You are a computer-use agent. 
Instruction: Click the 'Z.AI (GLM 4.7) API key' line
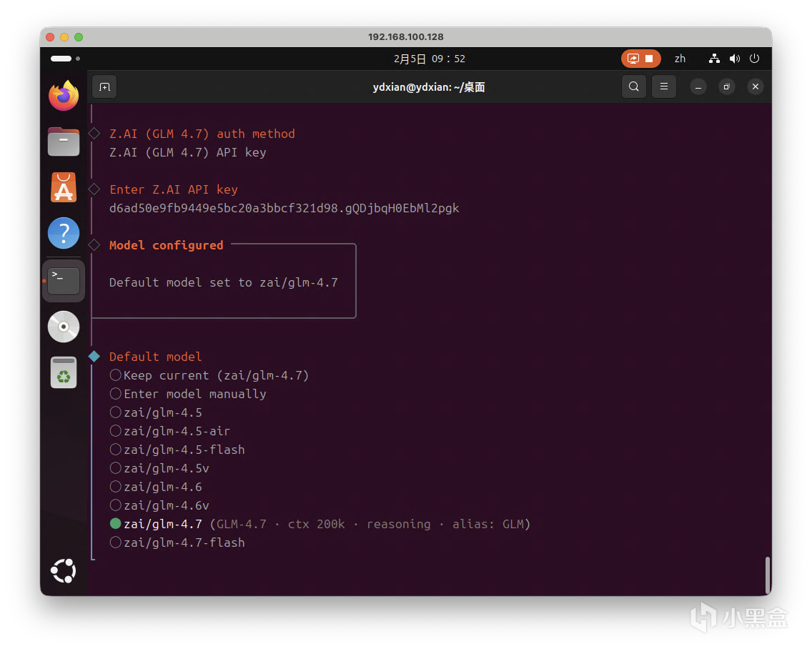click(x=187, y=152)
